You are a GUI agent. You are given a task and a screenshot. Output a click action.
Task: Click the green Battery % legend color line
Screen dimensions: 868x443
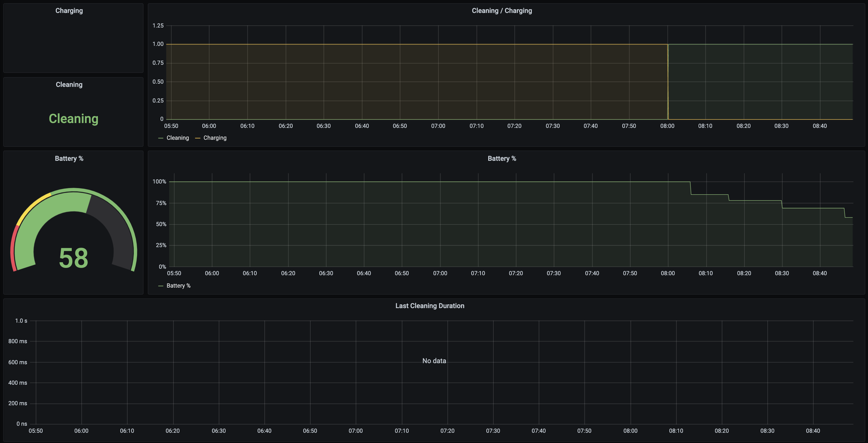point(161,286)
